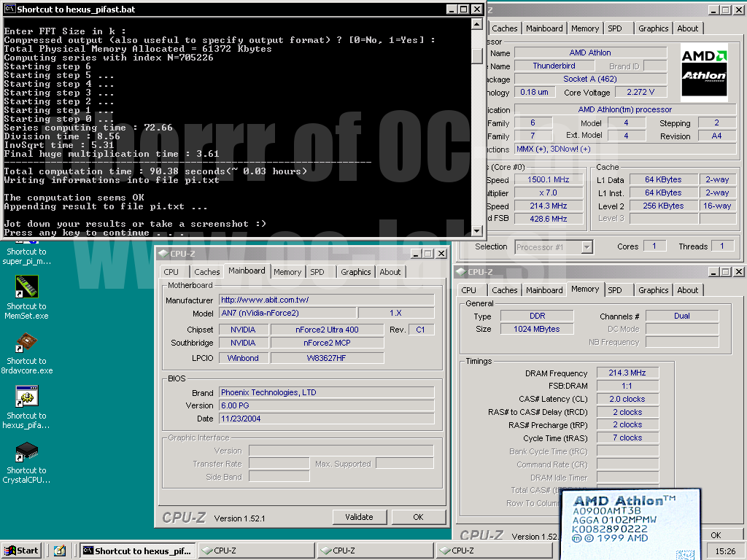The image size is (747, 560).
Task: Click the Athlon chip photo thumbnail
Action: 631,524
